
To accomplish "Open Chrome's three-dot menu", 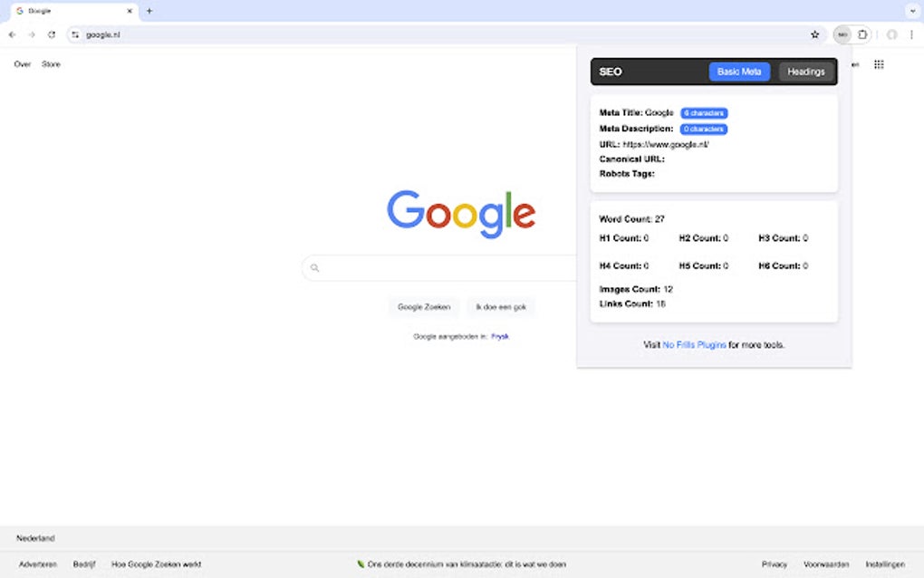I will click(911, 34).
